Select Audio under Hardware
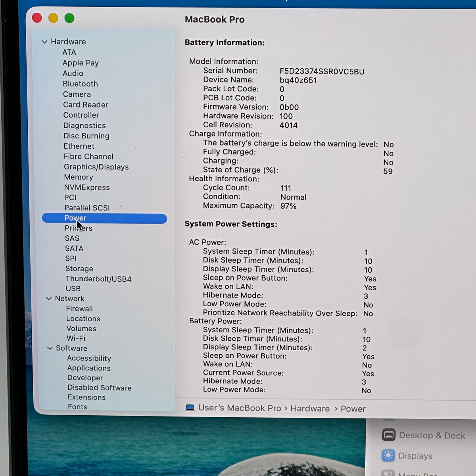The image size is (476, 476). coord(73,73)
